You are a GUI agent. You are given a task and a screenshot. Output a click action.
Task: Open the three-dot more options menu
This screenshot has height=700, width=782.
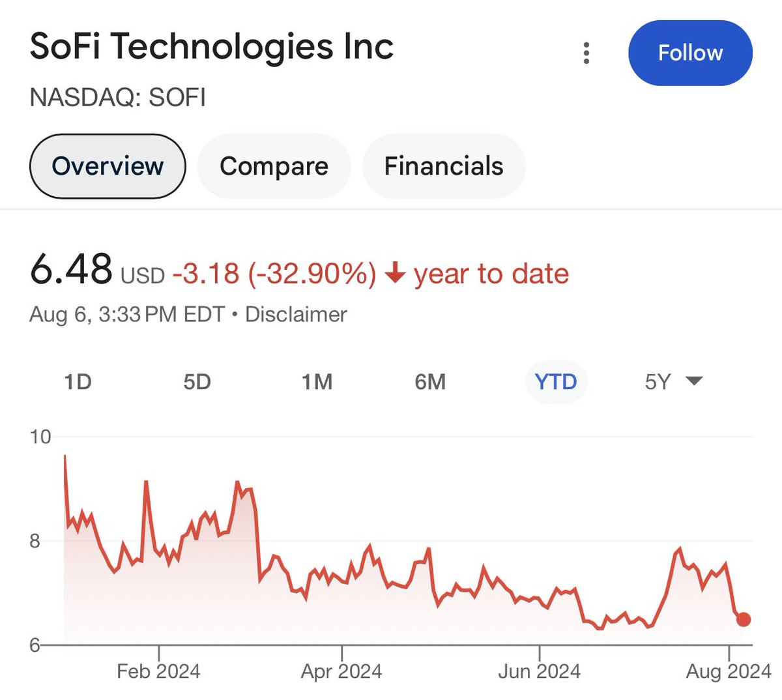[586, 53]
